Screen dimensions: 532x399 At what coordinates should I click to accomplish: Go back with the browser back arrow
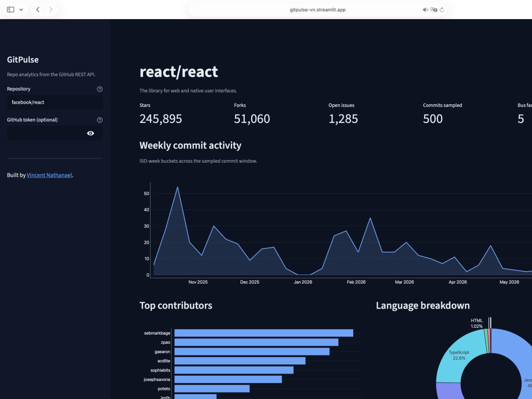coord(38,10)
